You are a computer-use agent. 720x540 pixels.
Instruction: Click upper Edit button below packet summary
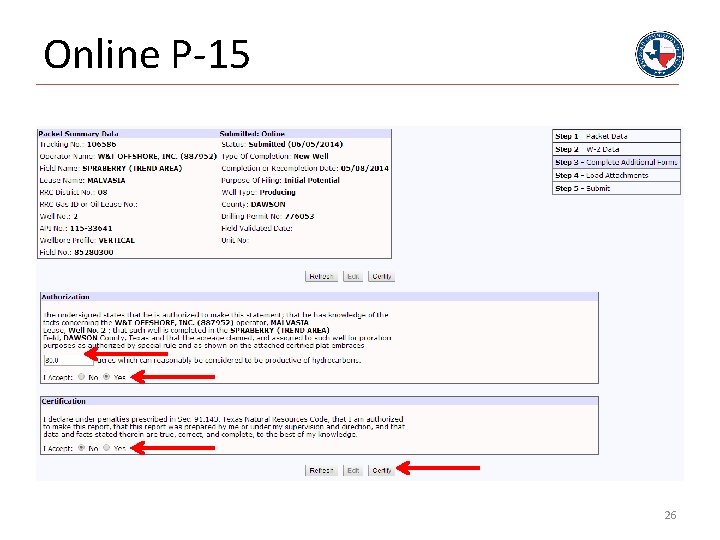point(353,276)
